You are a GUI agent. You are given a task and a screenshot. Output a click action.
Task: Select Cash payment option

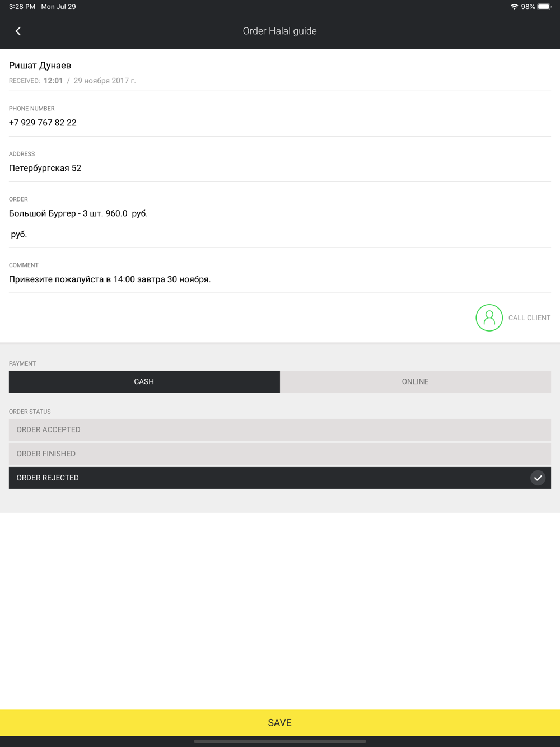click(144, 381)
